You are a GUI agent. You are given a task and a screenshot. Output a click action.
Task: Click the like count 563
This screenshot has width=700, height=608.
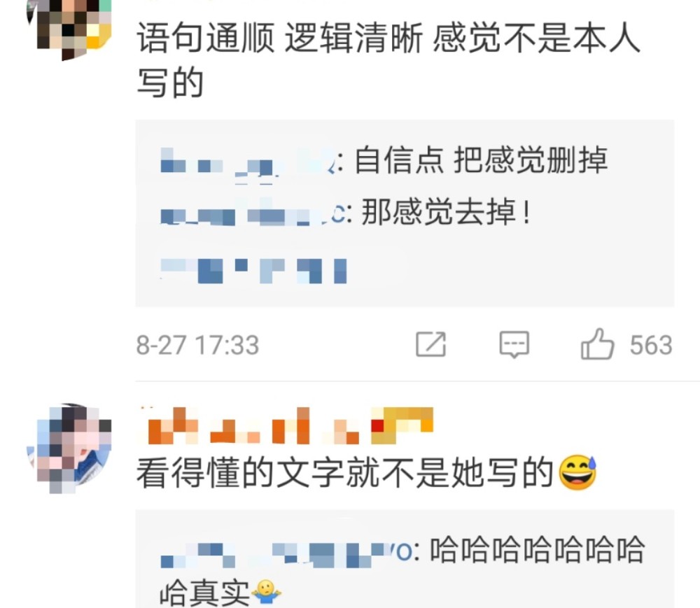[651, 345]
